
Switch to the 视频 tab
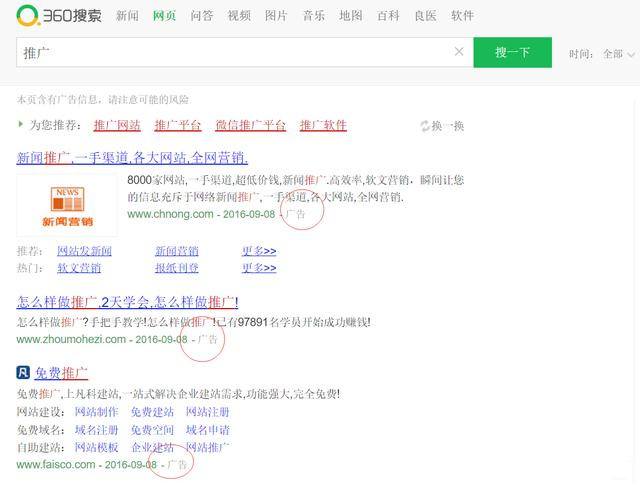click(239, 16)
